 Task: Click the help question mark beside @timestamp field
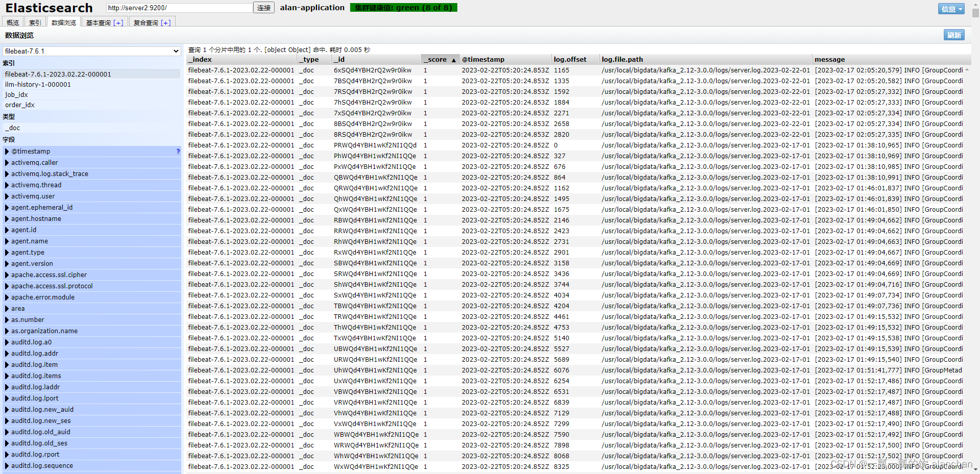(x=178, y=151)
